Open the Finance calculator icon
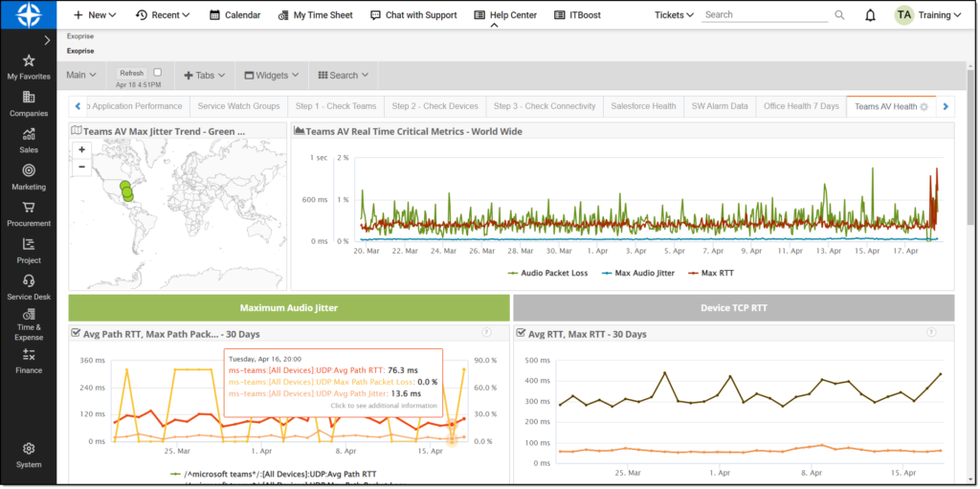 28,355
